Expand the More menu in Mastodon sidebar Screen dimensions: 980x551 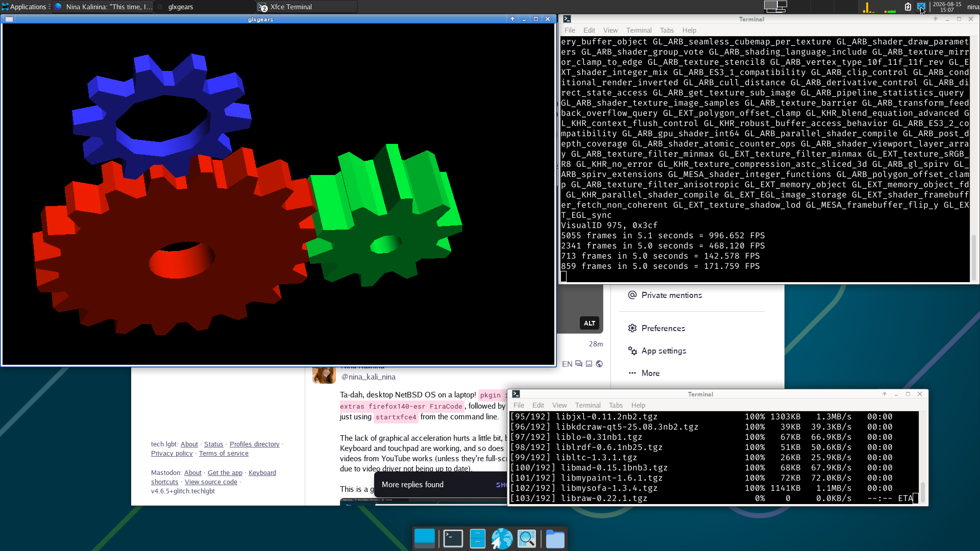tap(644, 373)
